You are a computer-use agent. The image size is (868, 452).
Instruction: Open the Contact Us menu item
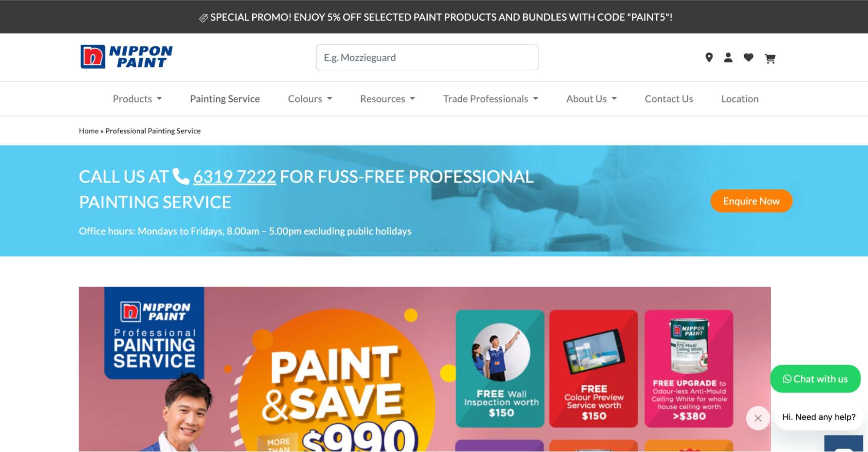coord(669,99)
